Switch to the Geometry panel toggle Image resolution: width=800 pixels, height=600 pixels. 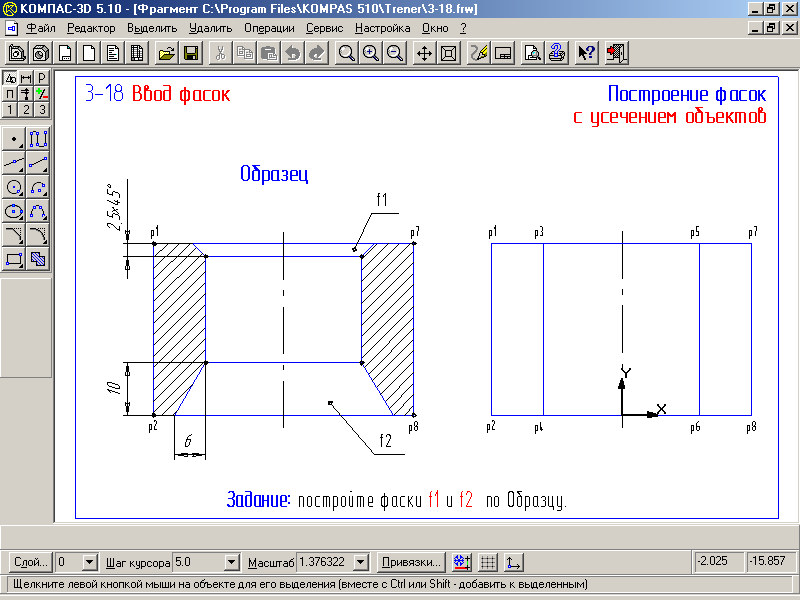10,78
